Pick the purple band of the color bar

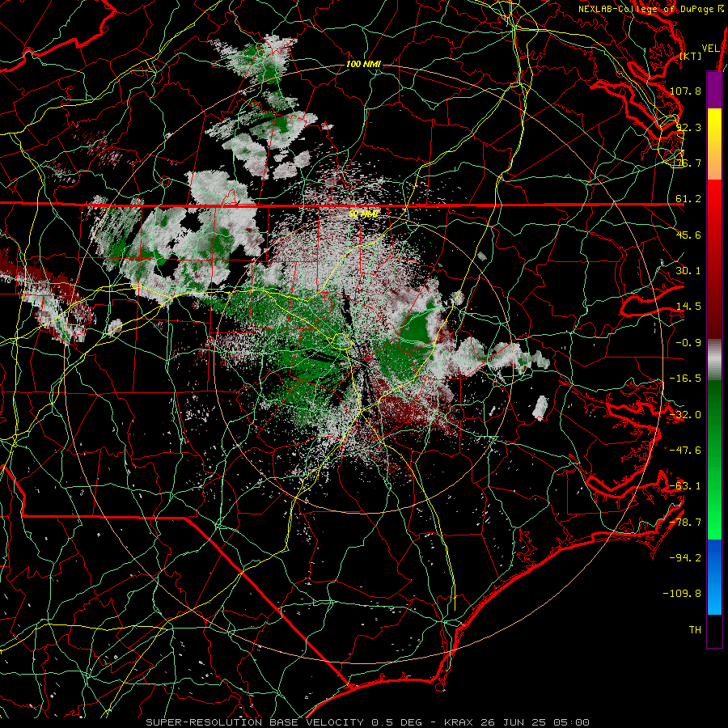(x=714, y=90)
